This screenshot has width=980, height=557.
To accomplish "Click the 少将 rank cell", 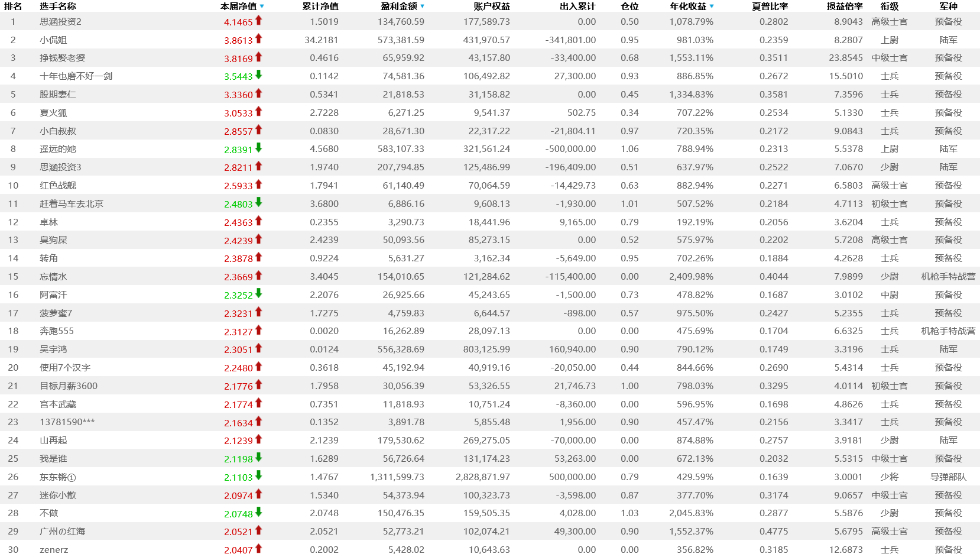I will pyautogui.click(x=890, y=477).
